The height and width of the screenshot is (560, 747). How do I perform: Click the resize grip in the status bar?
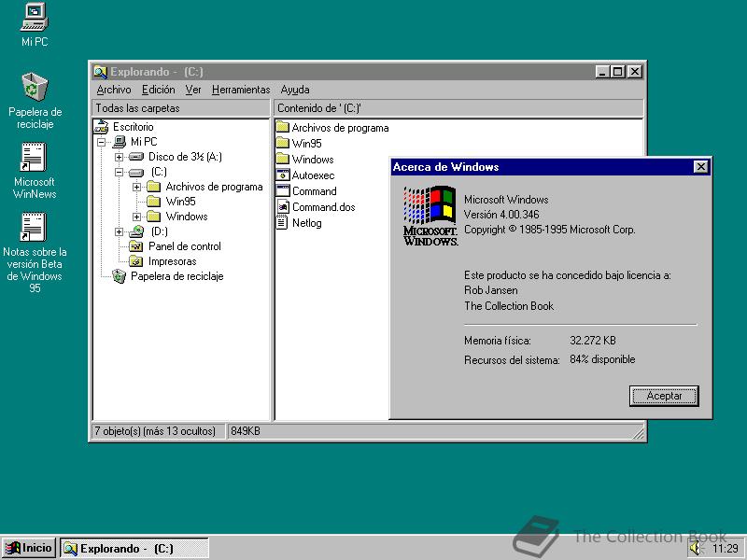click(x=639, y=433)
